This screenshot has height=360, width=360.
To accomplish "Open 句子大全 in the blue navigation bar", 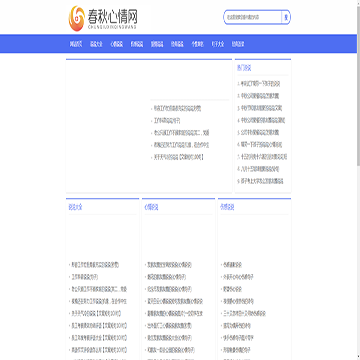I will 218,44.
